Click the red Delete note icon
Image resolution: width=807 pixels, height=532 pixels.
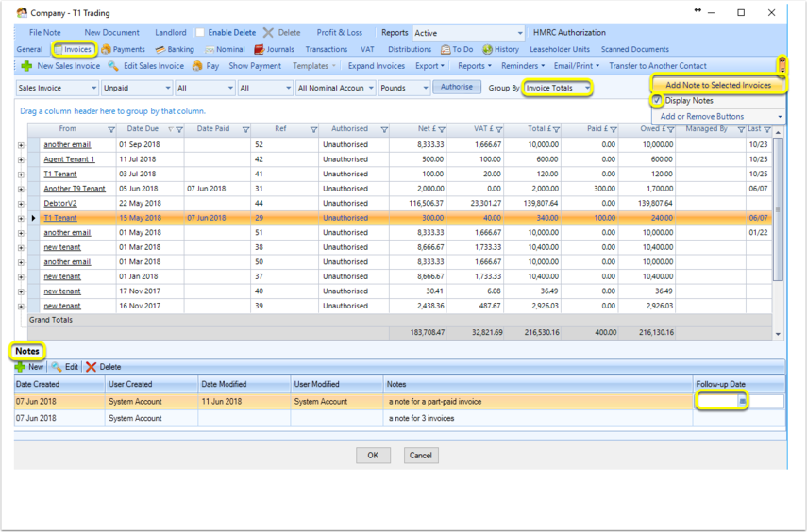point(92,367)
